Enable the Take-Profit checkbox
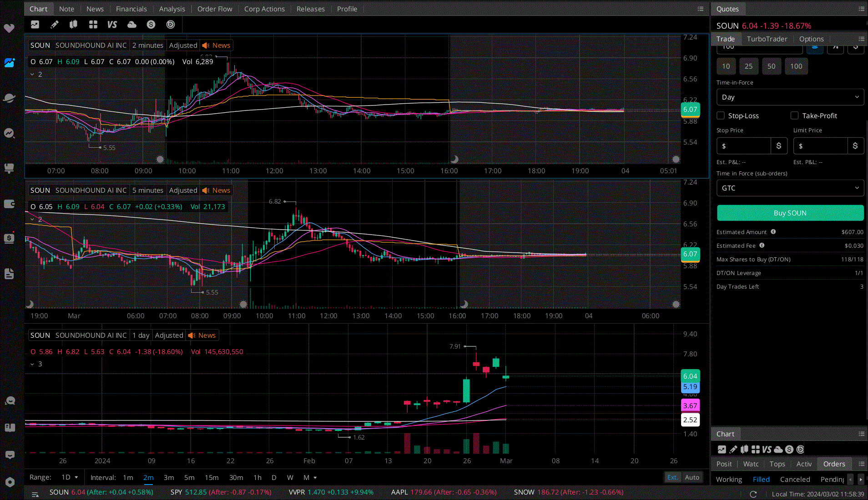 click(x=795, y=115)
